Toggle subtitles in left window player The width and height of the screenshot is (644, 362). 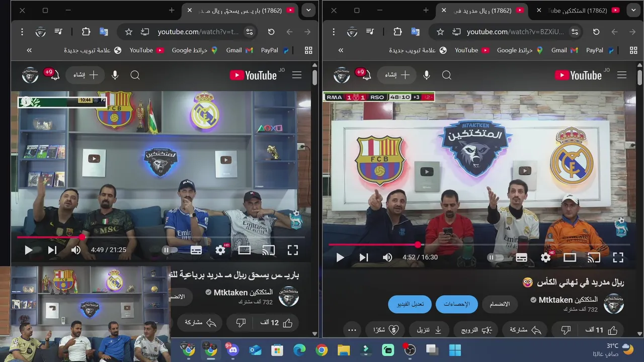(x=196, y=250)
